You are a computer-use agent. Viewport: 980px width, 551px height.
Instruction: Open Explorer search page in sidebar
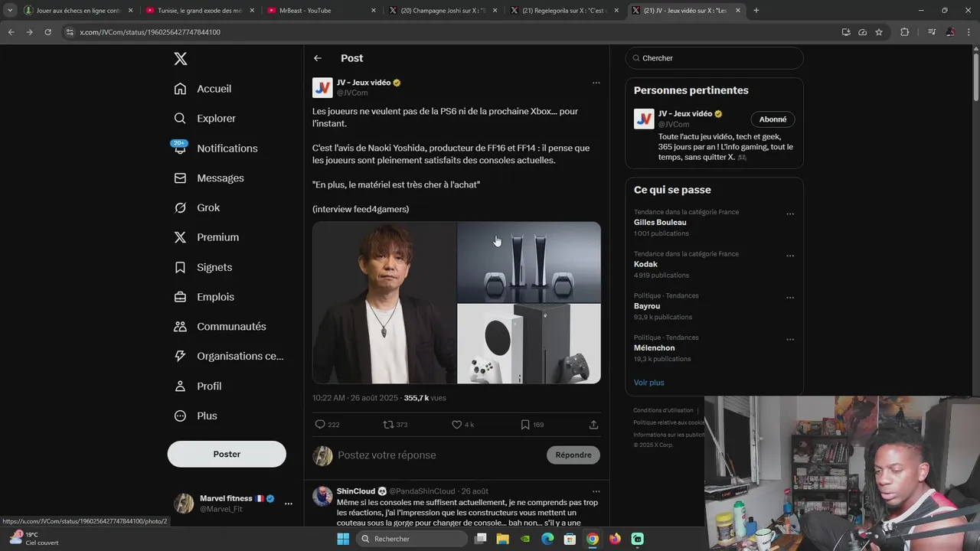(x=204, y=119)
